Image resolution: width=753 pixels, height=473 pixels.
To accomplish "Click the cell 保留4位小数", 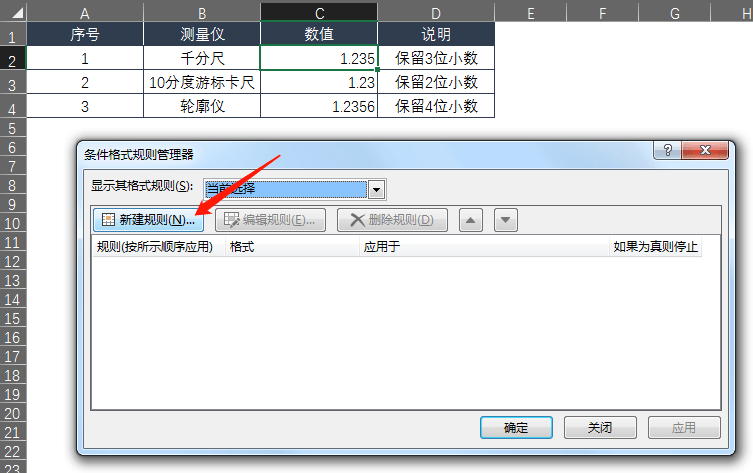I will pos(436,106).
